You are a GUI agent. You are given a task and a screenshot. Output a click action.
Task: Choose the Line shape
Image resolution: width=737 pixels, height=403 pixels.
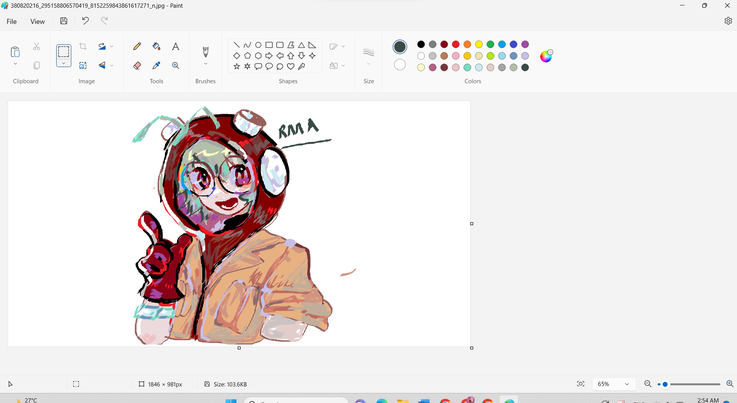pos(236,45)
